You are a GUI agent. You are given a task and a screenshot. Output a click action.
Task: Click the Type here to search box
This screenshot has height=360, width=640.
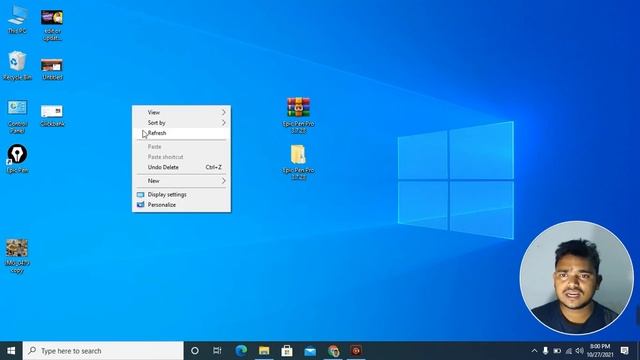[x=103, y=351]
